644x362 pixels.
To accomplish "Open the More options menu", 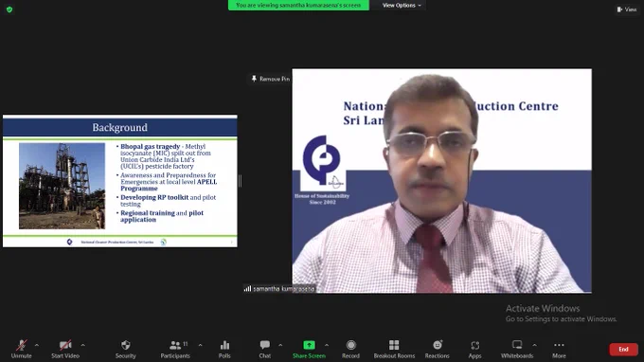I will [559, 350].
